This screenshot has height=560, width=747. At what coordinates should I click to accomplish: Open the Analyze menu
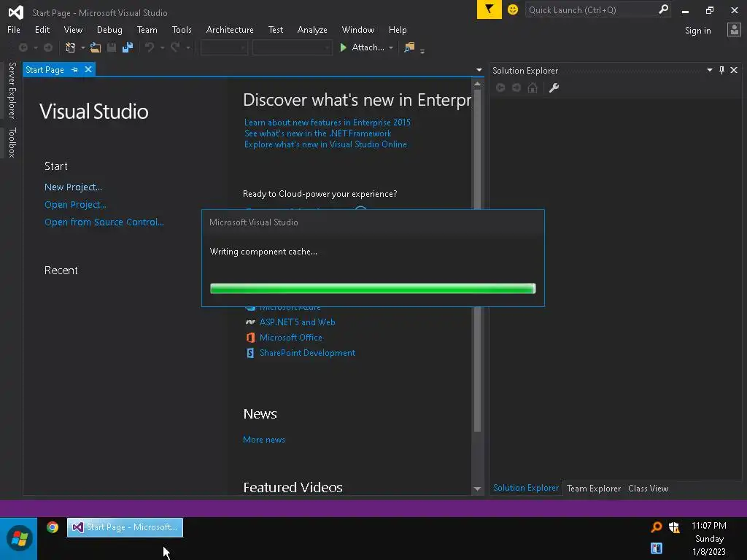(x=312, y=29)
